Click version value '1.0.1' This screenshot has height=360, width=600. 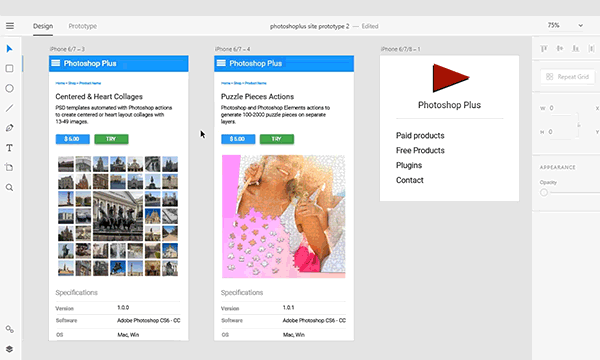[289, 308]
